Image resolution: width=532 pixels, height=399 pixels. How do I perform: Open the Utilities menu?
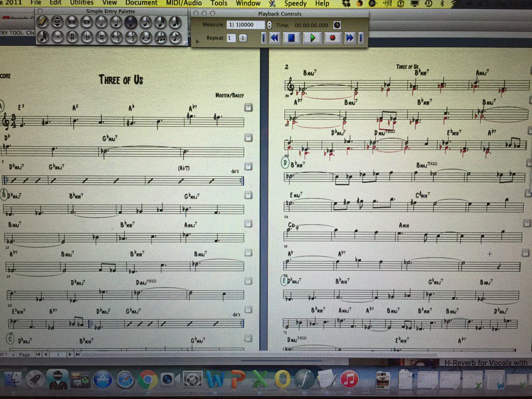pos(82,3)
